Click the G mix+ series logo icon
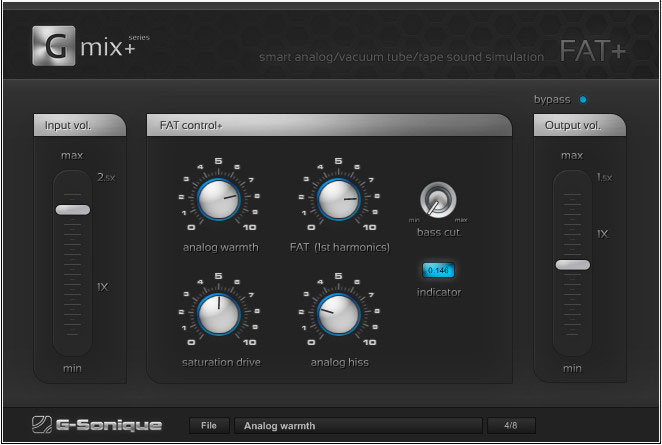 coord(54,46)
